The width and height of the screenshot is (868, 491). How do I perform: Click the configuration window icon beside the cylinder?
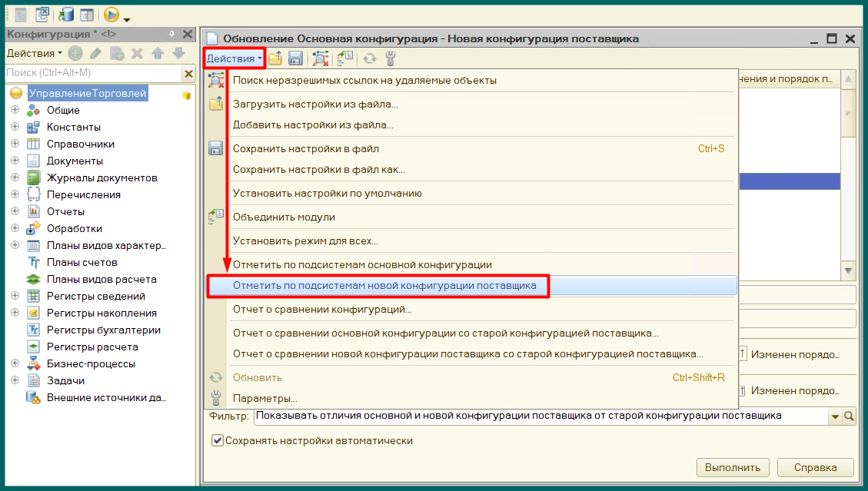pyautogui.click(x=87, y=15)
